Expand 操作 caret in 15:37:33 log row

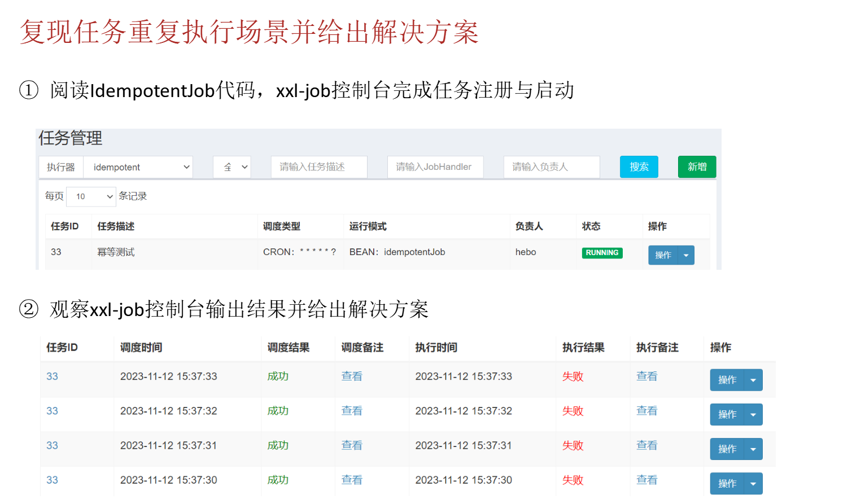pyautogui.click(x=753, y=380)
